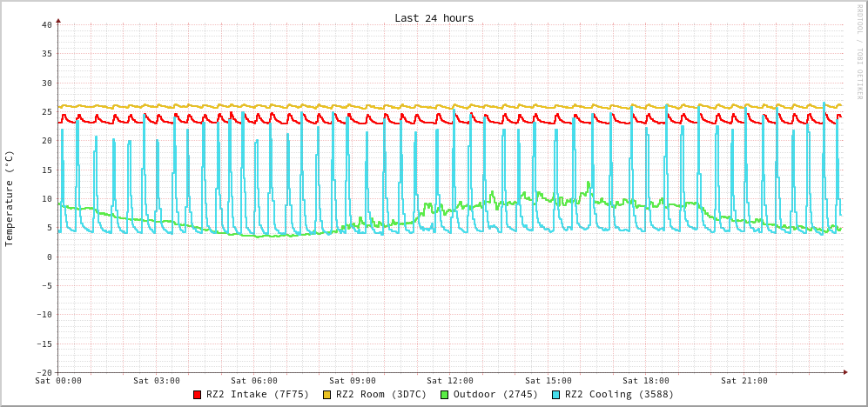868x407 pixels.
Task: Click the 'Sat 12:00' time axis label
Action: click(450, 381)
